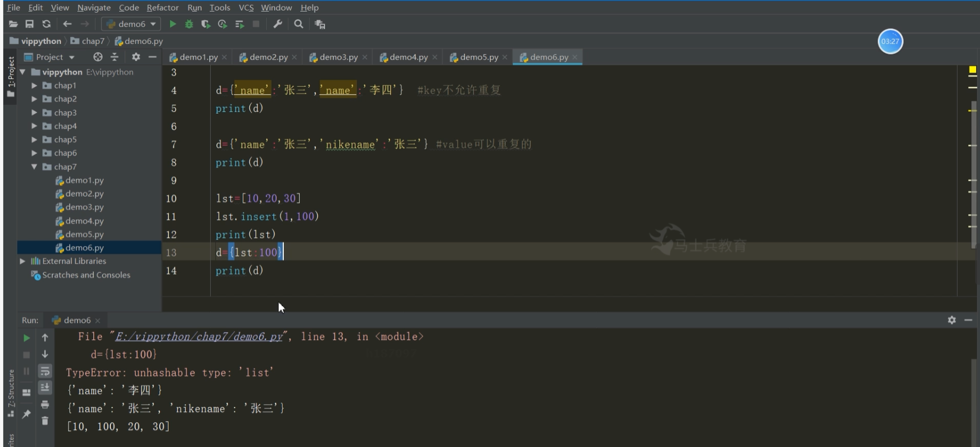Open the Navigate menu
980x447 pixels.
pos(94,8)
